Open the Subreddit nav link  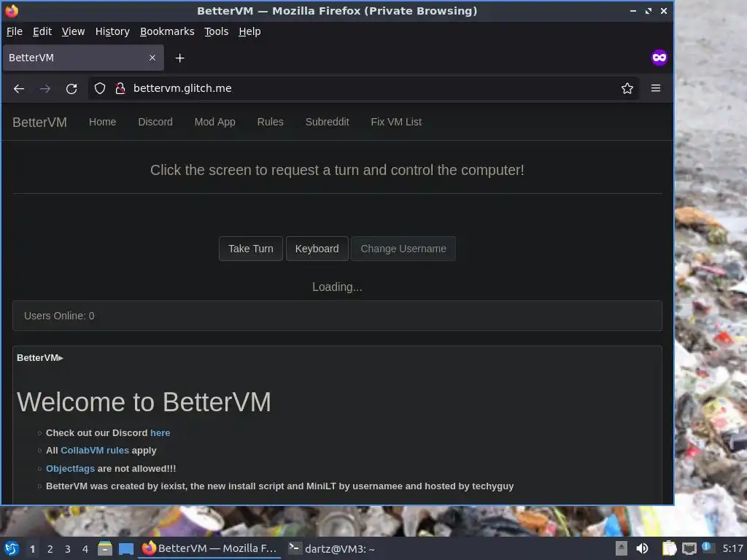[x=328, y=122]
